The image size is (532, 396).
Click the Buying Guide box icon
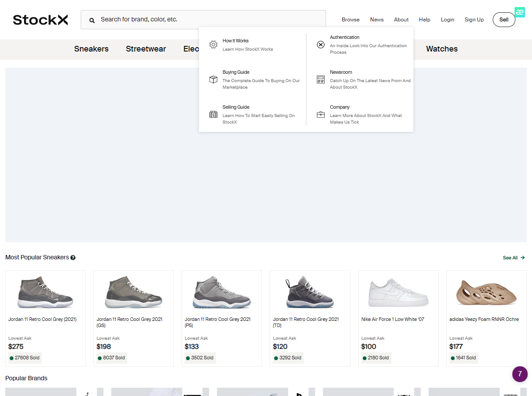point(213,79)
